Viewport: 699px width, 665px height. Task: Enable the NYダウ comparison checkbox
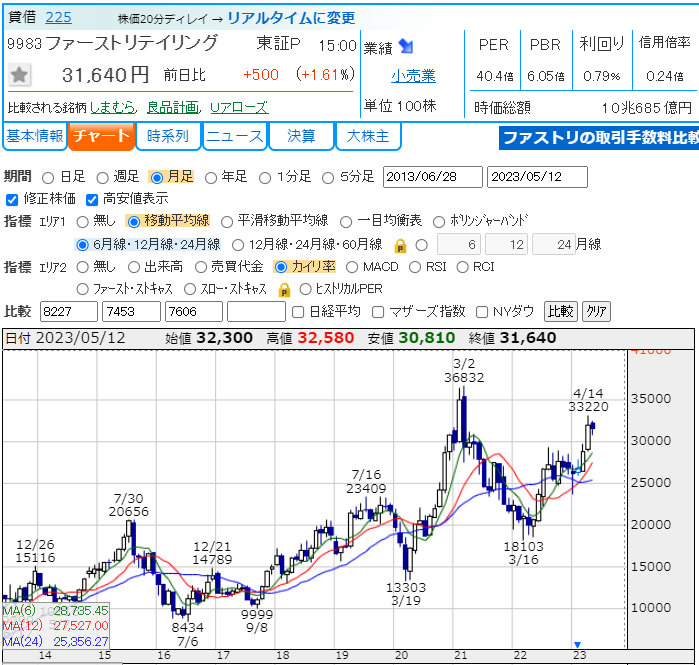pyautogui.click(x=482, y=312)
